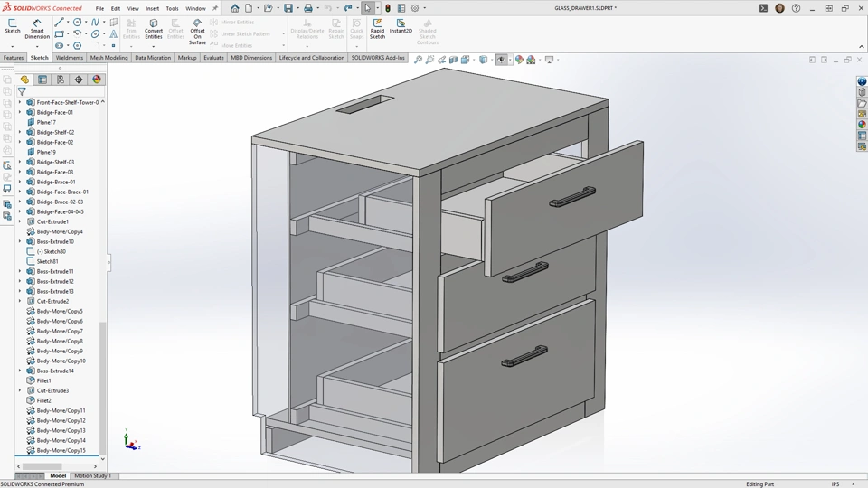Expand Cut-Extrude1 feature node
The width and height of the screenshot is (868, 488).
tap(20, 222)
